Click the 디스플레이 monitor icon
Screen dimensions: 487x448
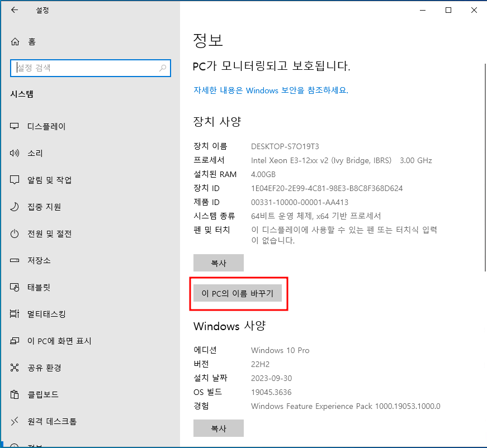click(x=15, y=126)
